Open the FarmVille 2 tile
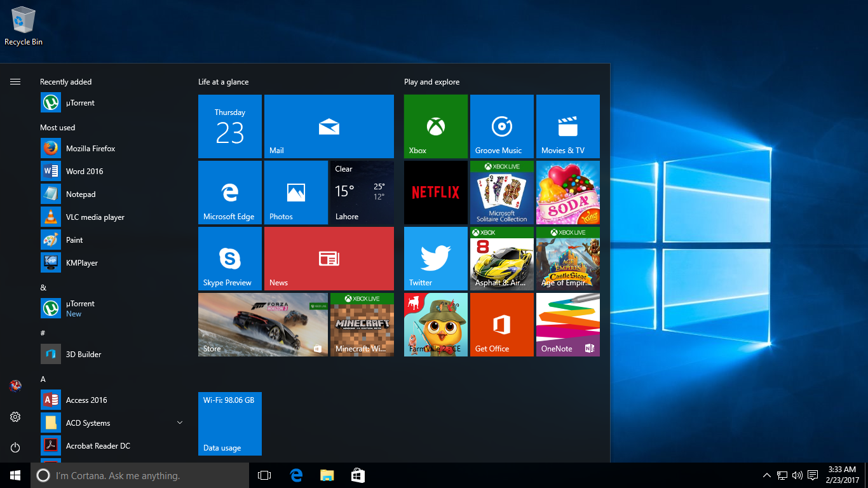This screenshot has height=488, width=868. click(x=436, y=325)
